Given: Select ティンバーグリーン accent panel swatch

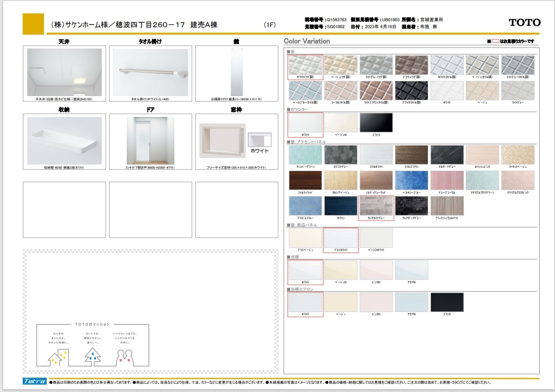Looking at the screenshot, I should click(305, 155).
